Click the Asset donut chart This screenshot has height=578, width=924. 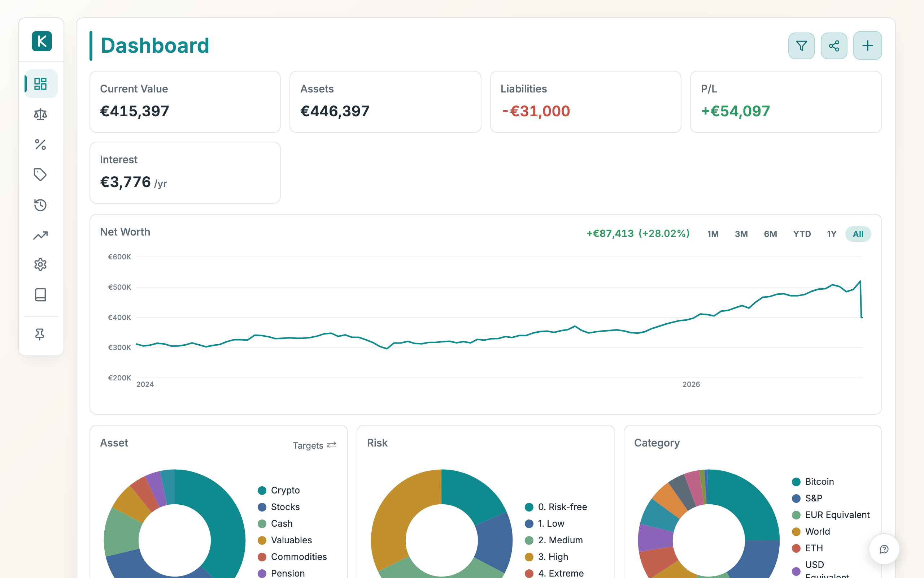[x=174, y=524]
